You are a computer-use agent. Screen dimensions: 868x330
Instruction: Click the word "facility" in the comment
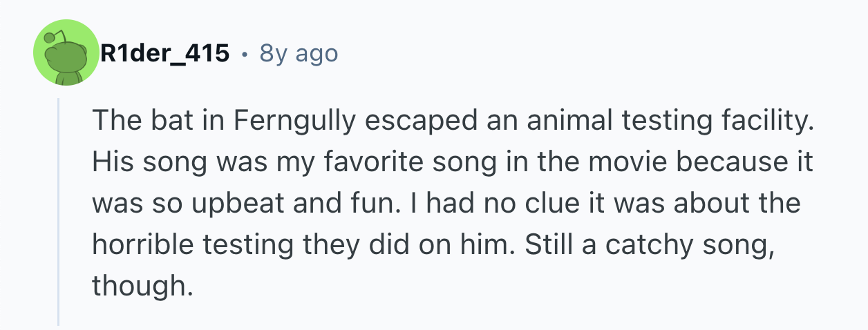(768, 122)
